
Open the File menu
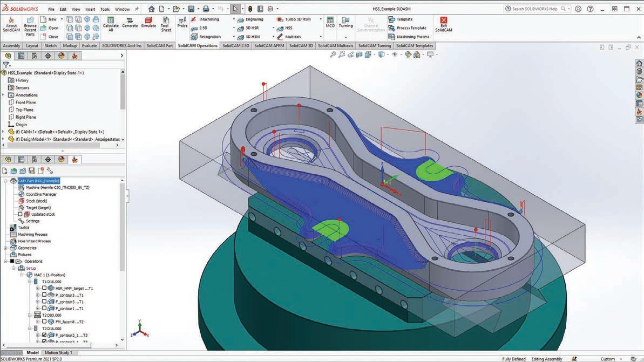click(51, 9)
